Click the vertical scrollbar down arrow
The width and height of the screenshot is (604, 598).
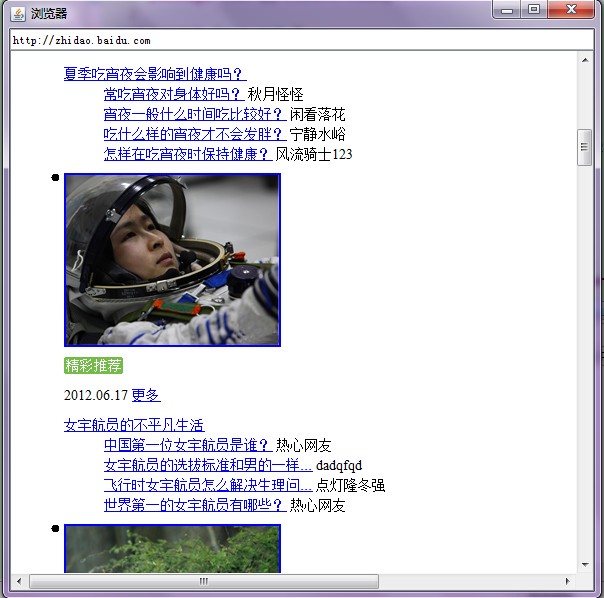point(585,565)
